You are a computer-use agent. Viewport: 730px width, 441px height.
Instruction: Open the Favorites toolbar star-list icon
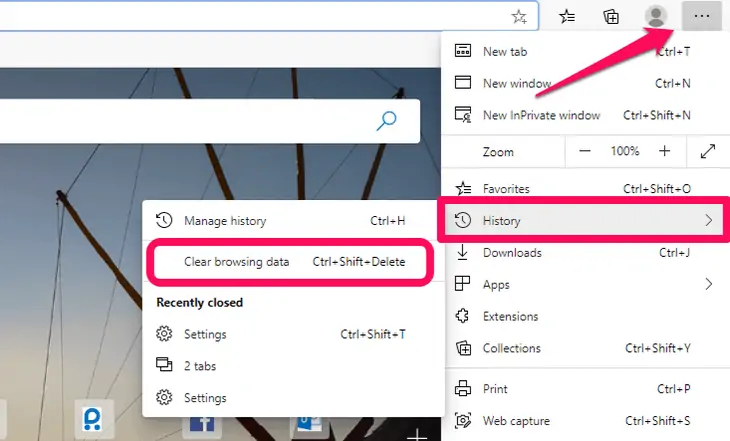[567, 16]
